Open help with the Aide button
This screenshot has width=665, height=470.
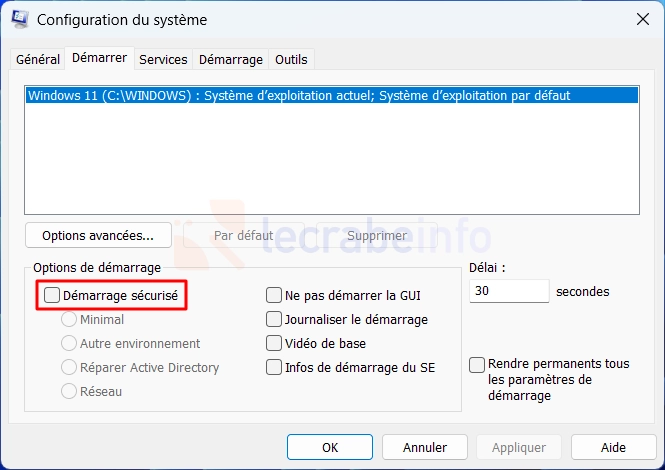pos(613,447)
